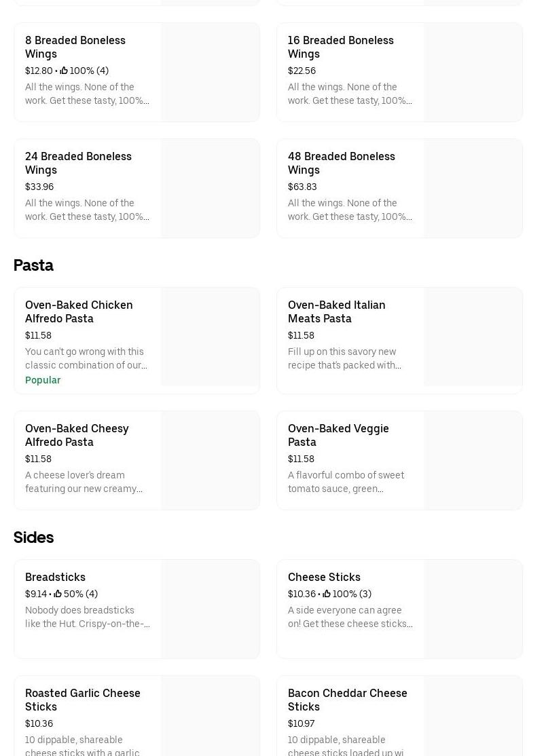Image resolution: width=546 pixels, height=756 pixels.
Task: Select 24 Breaded Boneless Wings
Action: (x=78, y=163)
